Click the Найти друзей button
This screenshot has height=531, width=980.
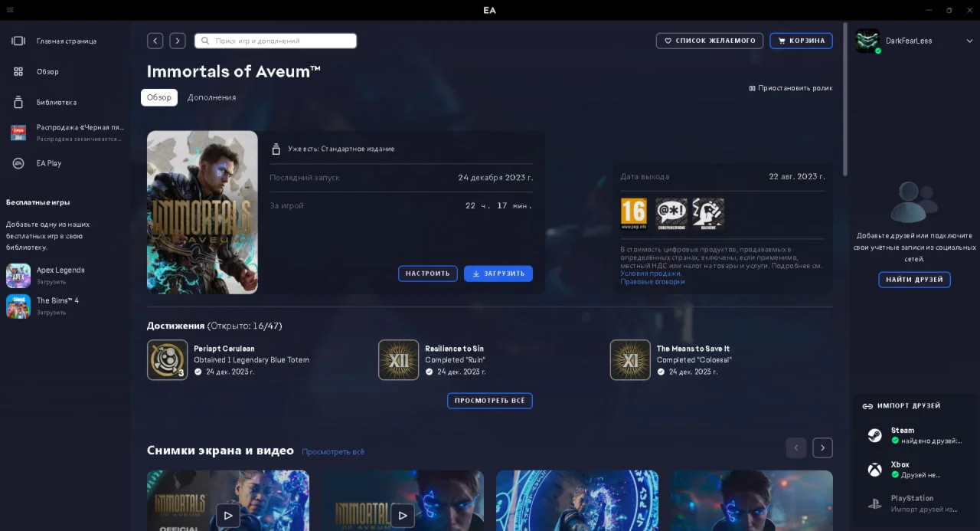pos(914,280)
